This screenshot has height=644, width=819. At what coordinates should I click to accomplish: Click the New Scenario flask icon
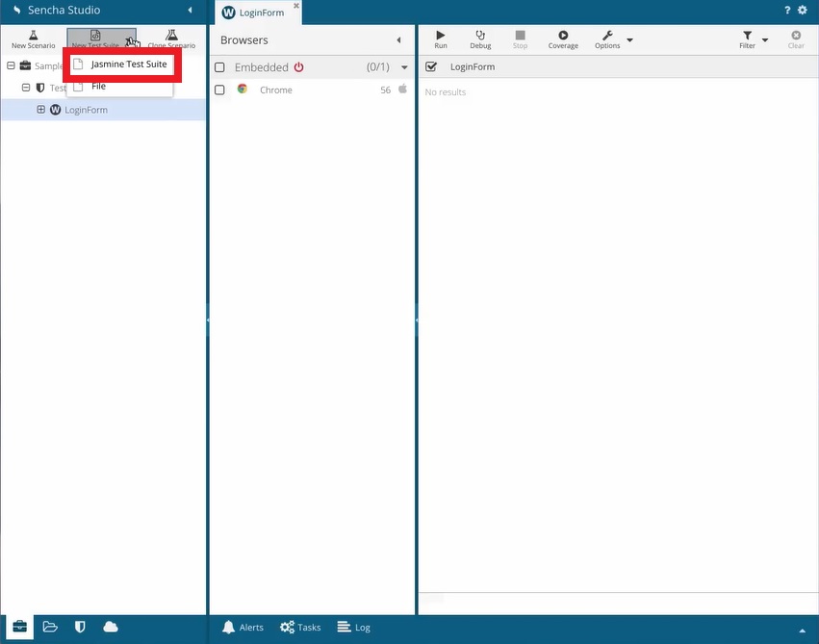click(33, 36)
